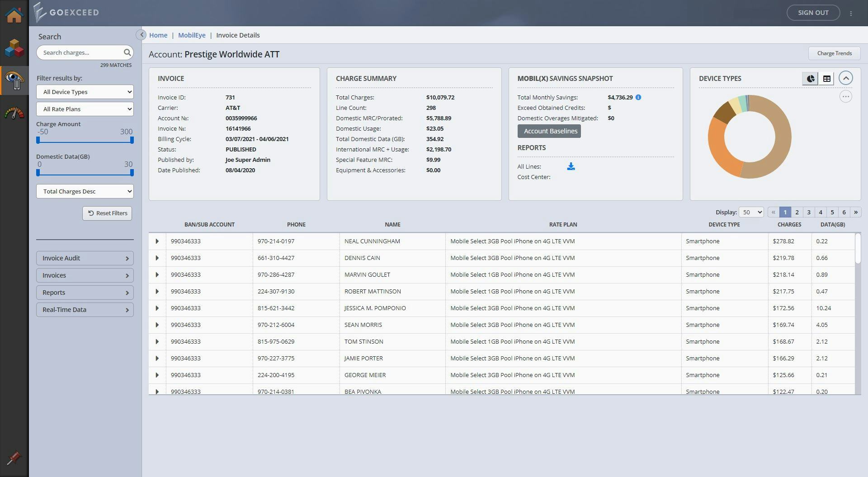The height and width of the screenshot is (477, 868).
Task: Follow the MobilEye breadcrumb link
Action: 192,35
